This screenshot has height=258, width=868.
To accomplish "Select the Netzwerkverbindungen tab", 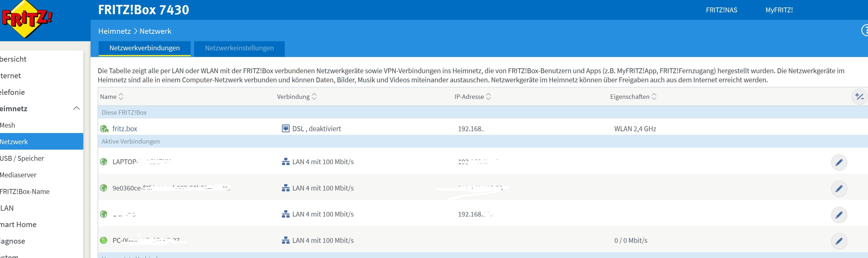I will tap(144, 48).
